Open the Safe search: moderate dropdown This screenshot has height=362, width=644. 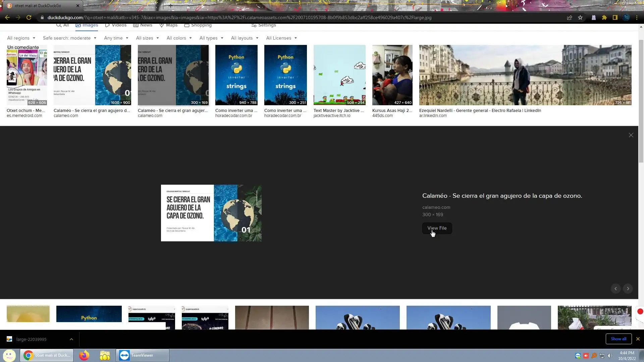pyautogui.click(x=69, y=38)
